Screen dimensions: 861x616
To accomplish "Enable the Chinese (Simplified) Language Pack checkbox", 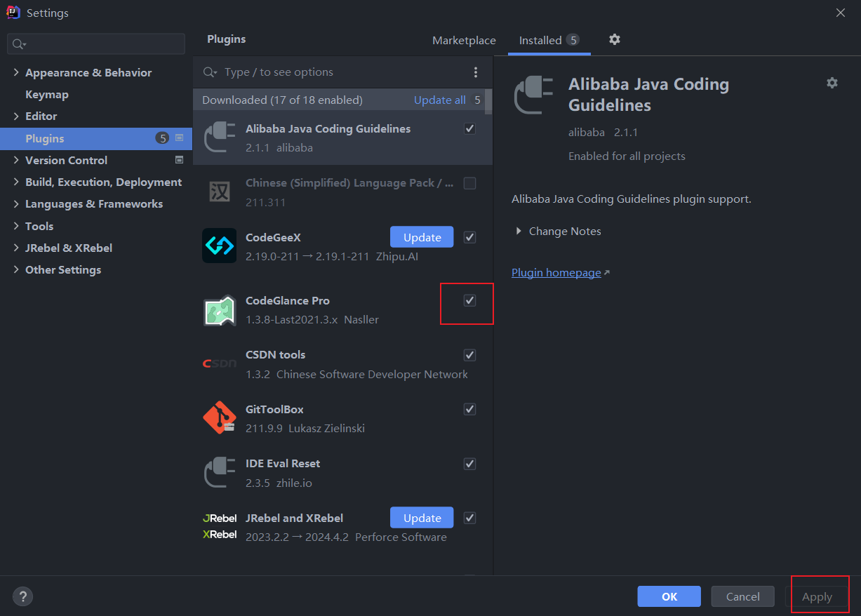I will pos(470,183).
